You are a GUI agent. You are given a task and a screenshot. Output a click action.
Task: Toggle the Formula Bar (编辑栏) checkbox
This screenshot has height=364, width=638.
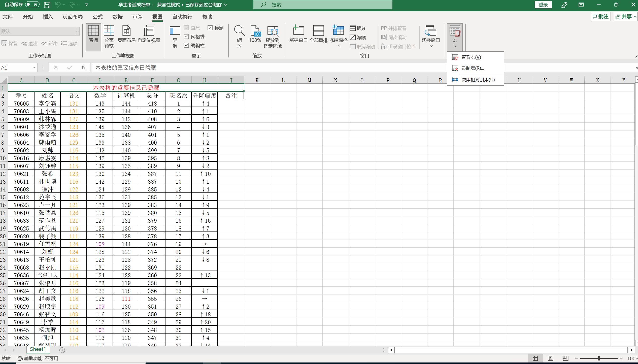[x=186, y=46]
